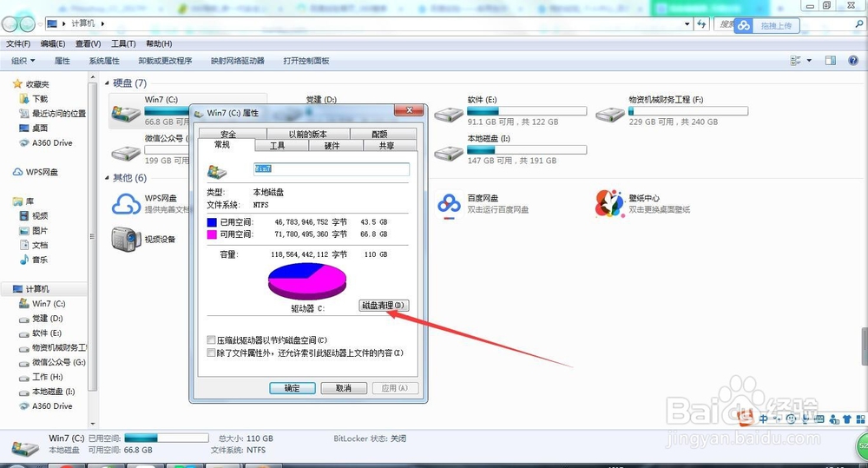868x468 pixels.
Task: Open the 文件(F) menu
Action: tap(18, 43)
